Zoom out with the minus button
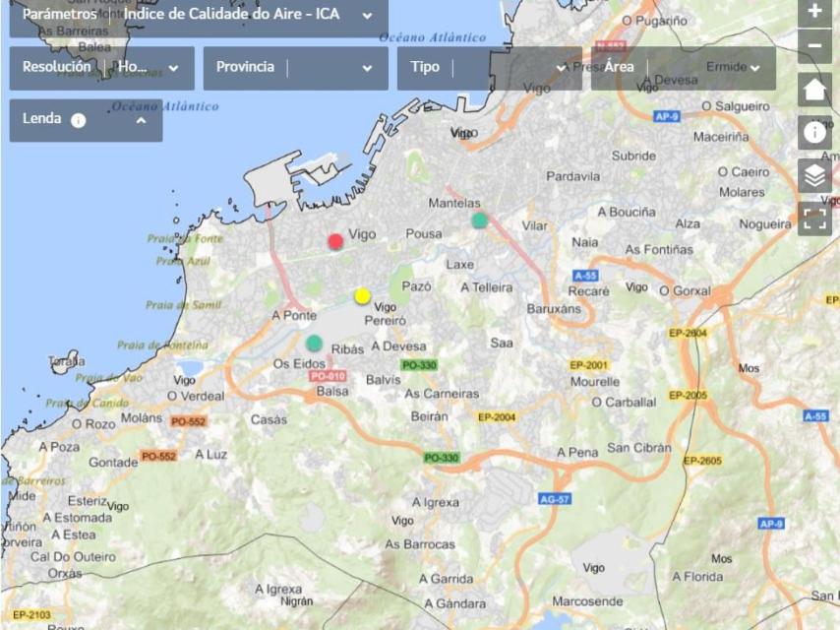The image size is (840, 630). click(x=814, y=46)
